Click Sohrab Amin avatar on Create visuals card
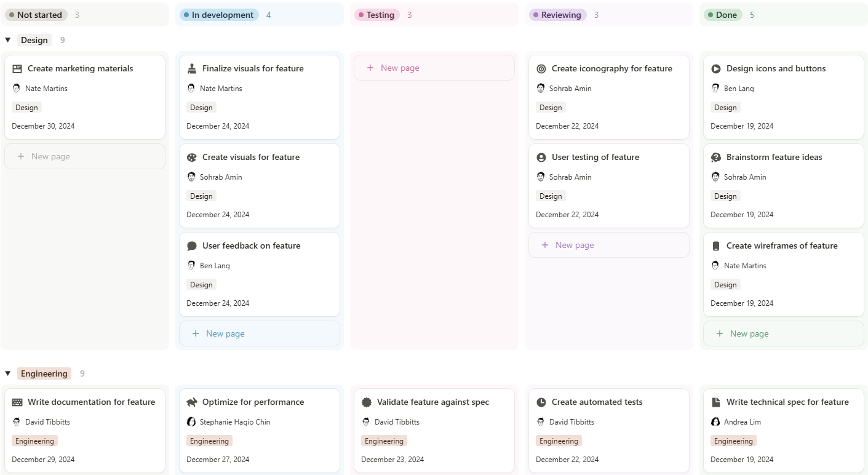The height and width of the screenshot is (475, 868). (x=191, y=177)
